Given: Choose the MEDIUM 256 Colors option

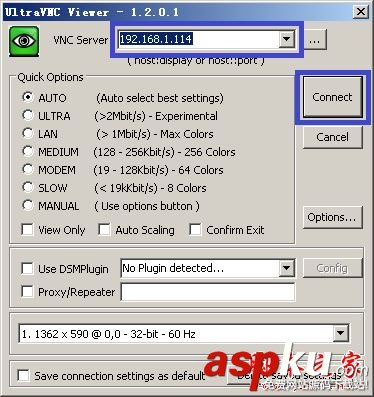Looking at the screenshot, I should point(28,151).
